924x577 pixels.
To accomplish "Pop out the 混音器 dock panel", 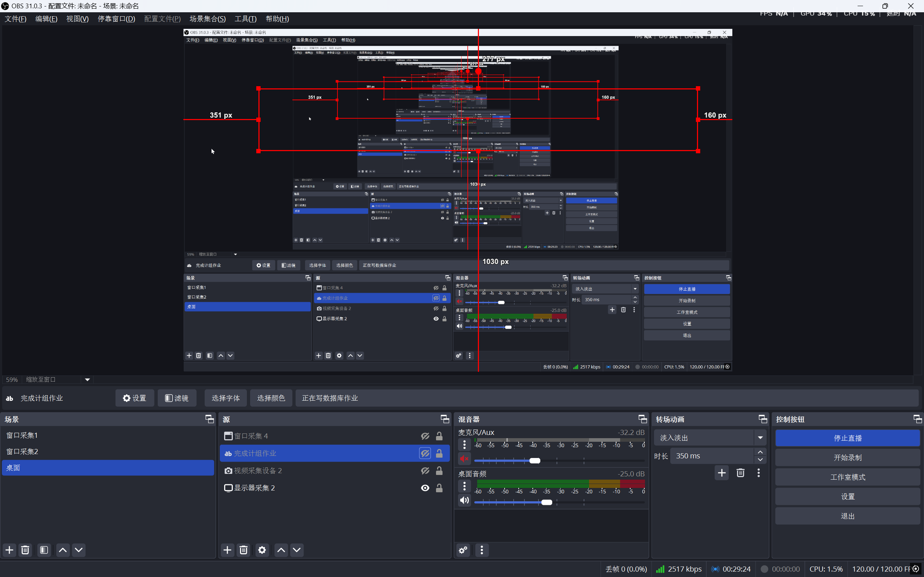I will (x=642, y=419).
